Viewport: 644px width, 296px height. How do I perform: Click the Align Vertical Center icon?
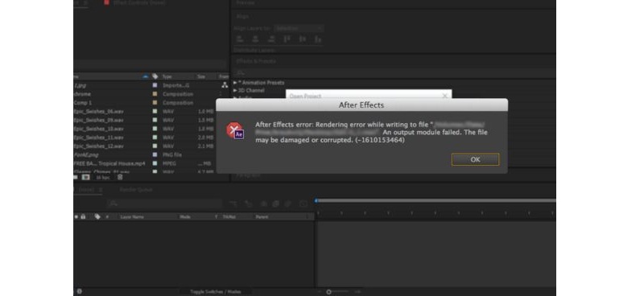[x=303, y=39]
